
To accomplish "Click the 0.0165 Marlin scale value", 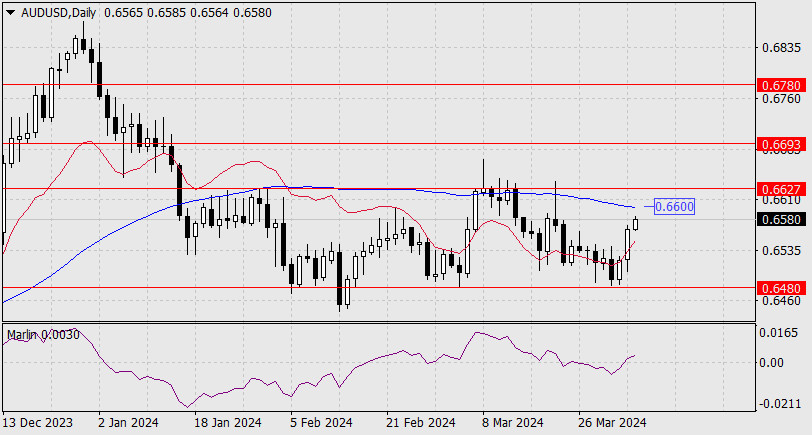I will click(778, 333).
